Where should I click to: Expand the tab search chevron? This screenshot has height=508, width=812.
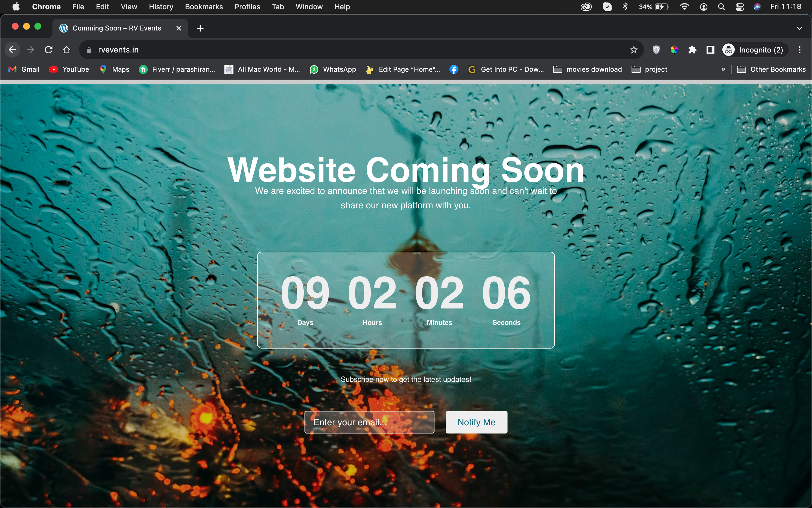click(x=799, y=28)
